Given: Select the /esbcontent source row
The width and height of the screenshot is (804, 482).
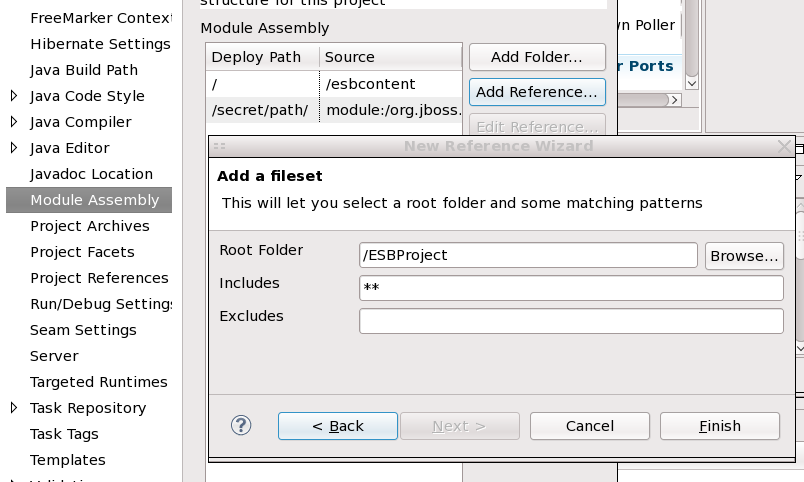Looking at the screenshot, I should click(334, 84).
